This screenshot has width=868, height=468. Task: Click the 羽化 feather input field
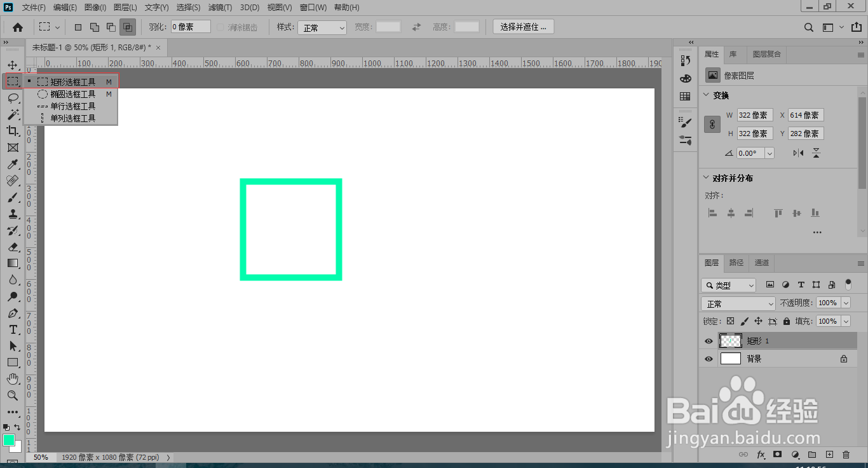(191, 27)
